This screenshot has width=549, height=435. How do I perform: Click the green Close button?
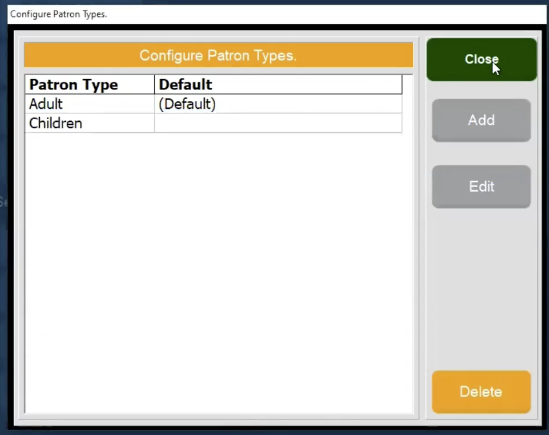point(481,60)
